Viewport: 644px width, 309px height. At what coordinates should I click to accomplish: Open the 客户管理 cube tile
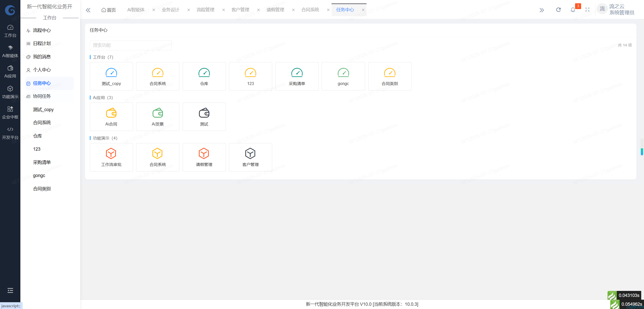tap(250, 157)
